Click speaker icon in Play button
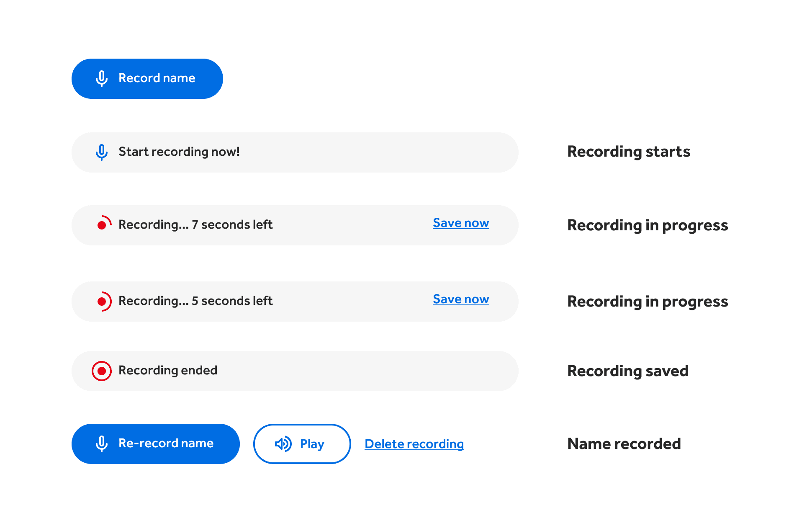Screen dimensions: 812x526 283,444
